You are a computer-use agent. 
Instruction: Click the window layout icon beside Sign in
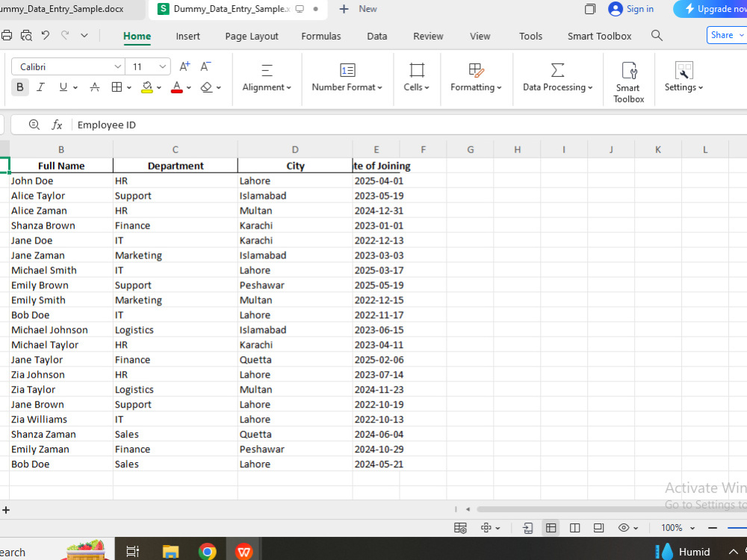[x=590, y=9]
